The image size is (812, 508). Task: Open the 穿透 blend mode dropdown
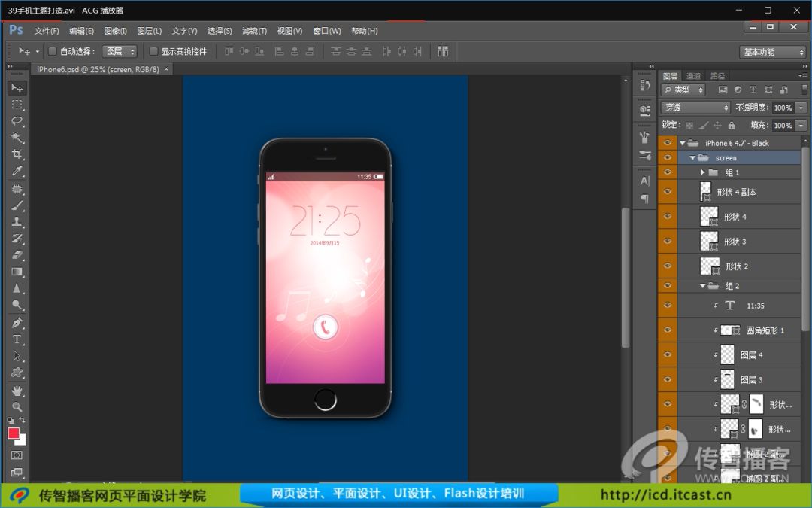point(695,108)
